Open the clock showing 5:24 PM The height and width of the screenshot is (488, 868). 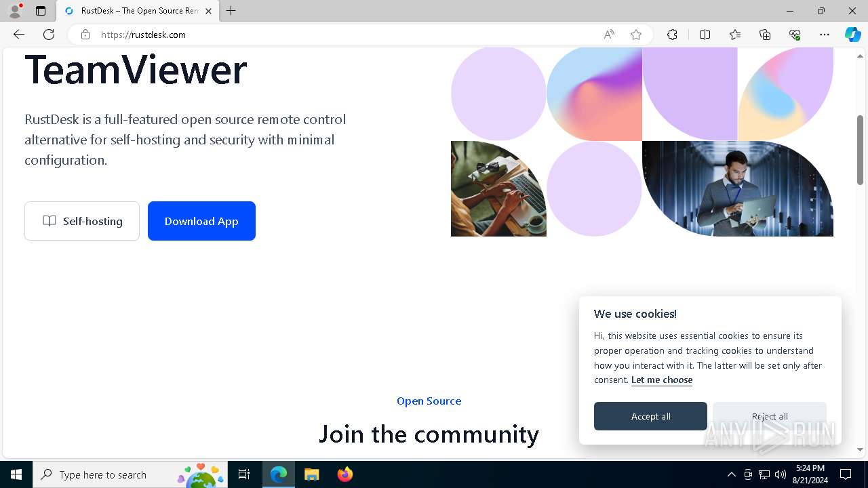[x=810, y=474]
